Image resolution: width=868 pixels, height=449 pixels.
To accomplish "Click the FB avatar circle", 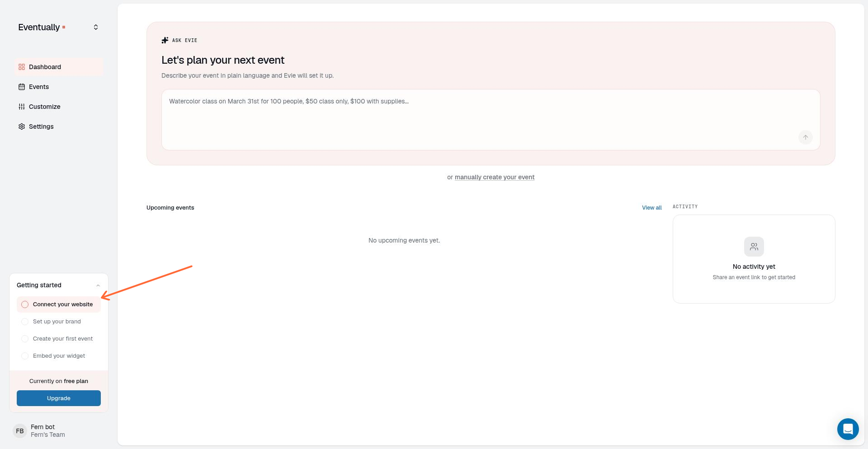I will click(x=20, y=431).
